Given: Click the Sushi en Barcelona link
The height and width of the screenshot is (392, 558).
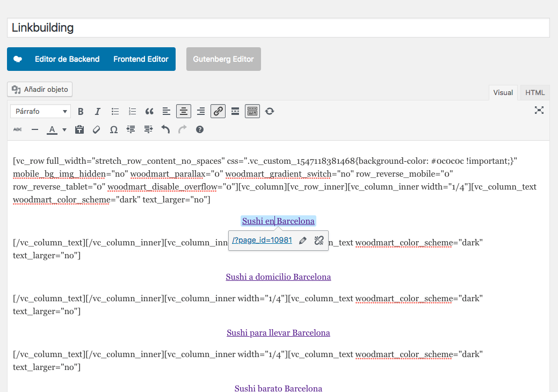Looking at the screenshot, I should coord(278,221).
